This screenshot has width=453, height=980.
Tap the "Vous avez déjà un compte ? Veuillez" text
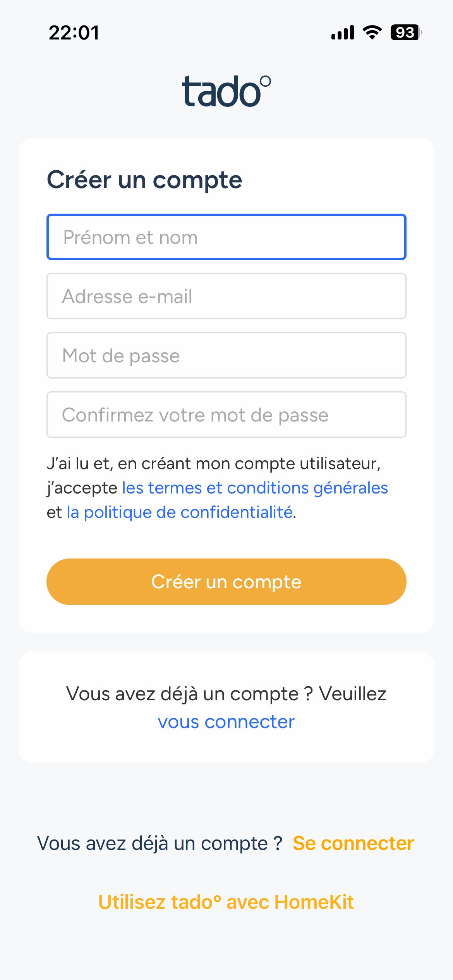coord(226,694)
